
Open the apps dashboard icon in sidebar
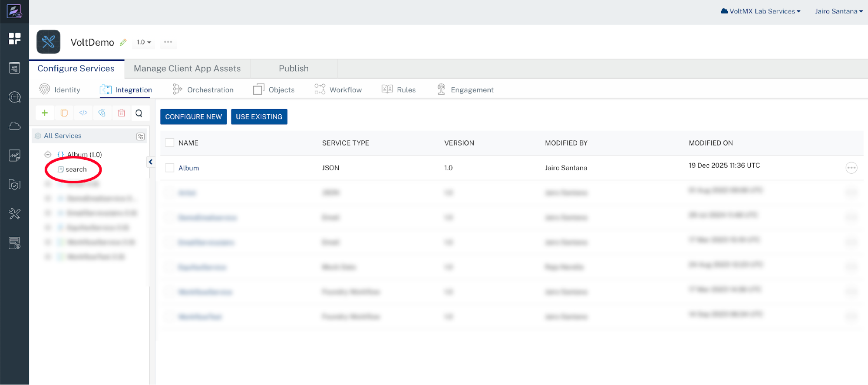[x=14, y=39]
